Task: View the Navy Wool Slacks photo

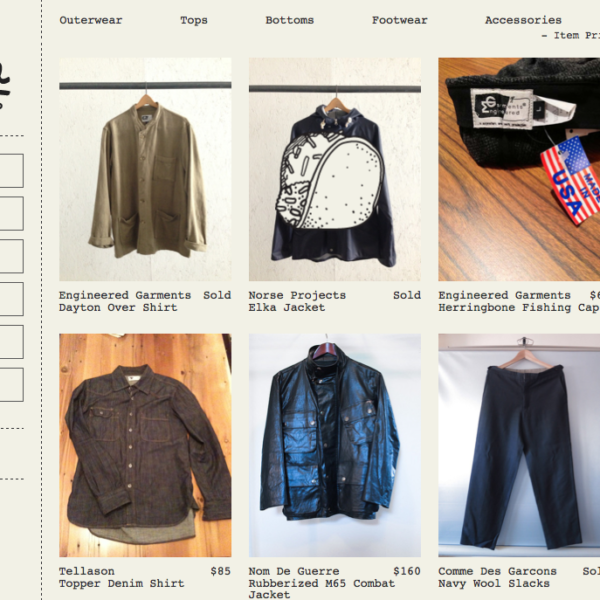Action: (519, 445)
